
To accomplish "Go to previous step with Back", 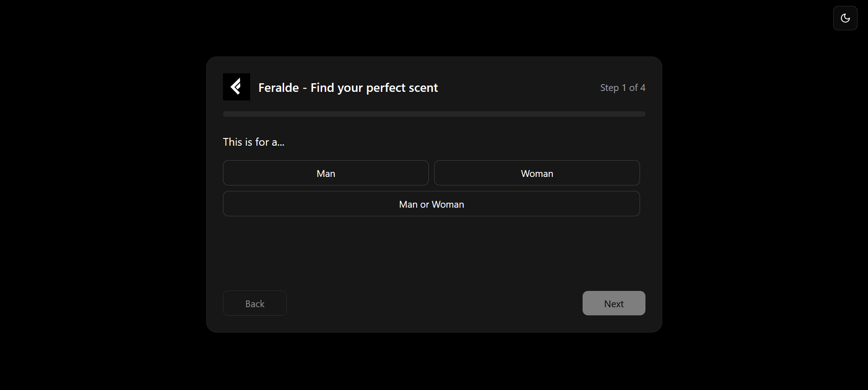I will [255, 303].
